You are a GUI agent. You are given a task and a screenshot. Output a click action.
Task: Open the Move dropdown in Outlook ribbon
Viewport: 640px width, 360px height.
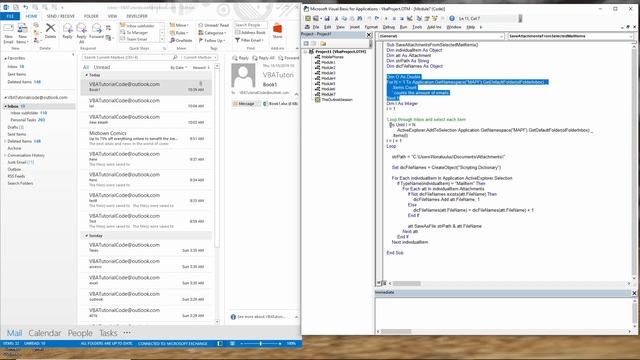[x=179, y=25]
